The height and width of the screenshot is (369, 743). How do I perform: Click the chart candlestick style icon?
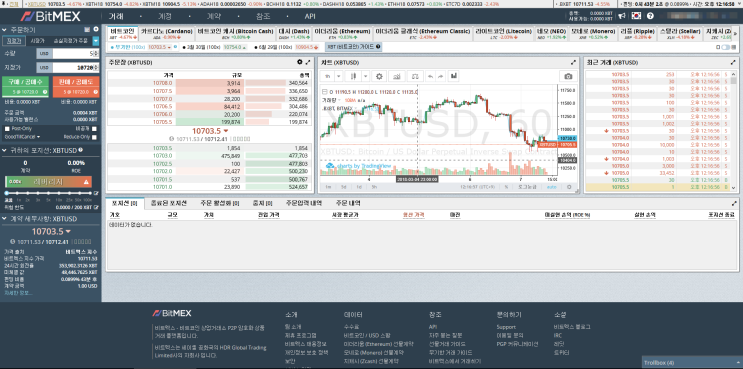pos(353,76)
